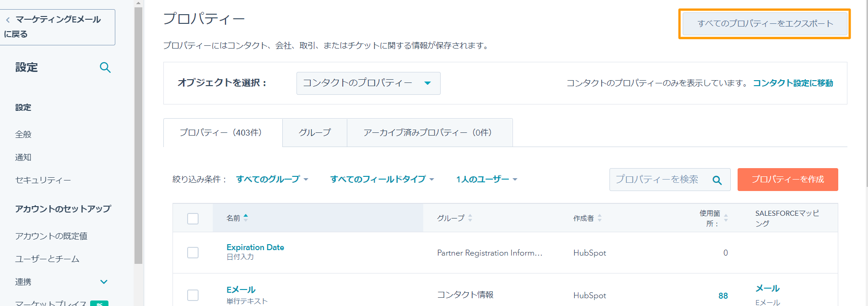
Task: Open the すべてのグループ filter dropdown
Action: pyautogui.click(x=272, y=179)
